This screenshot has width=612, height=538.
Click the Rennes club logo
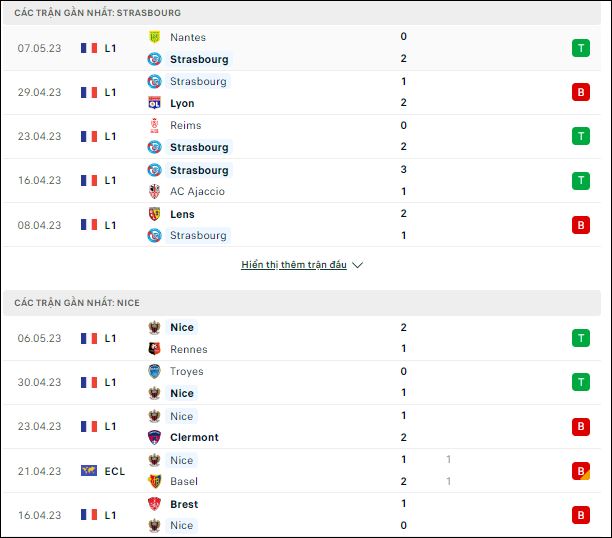[x=155, y=349]
